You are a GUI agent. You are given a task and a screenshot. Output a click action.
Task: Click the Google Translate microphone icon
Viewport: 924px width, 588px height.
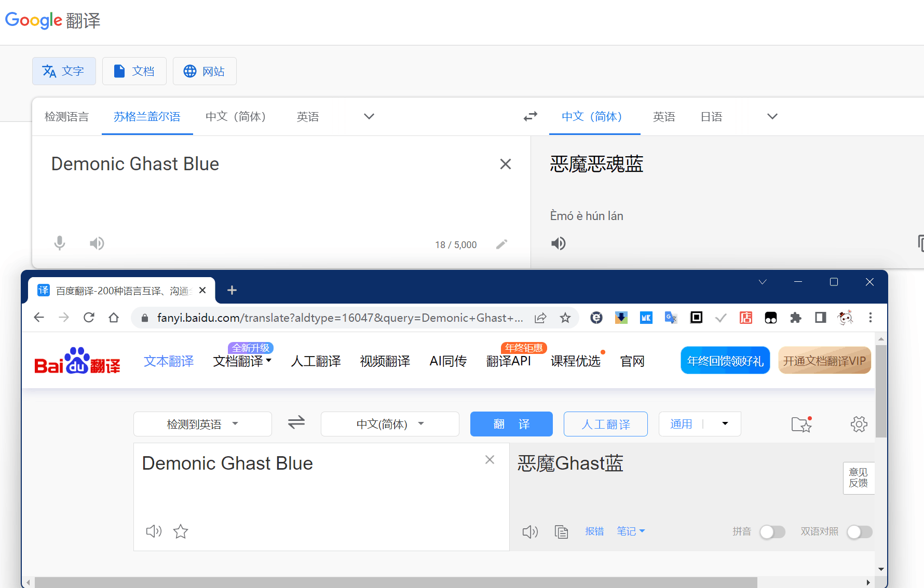point(60,243)
